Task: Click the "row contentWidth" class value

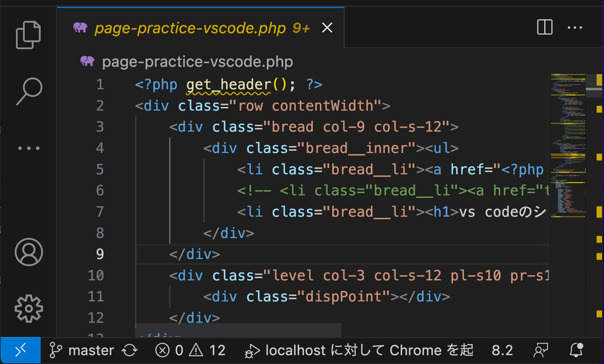Action: click(x=305, y=106)
